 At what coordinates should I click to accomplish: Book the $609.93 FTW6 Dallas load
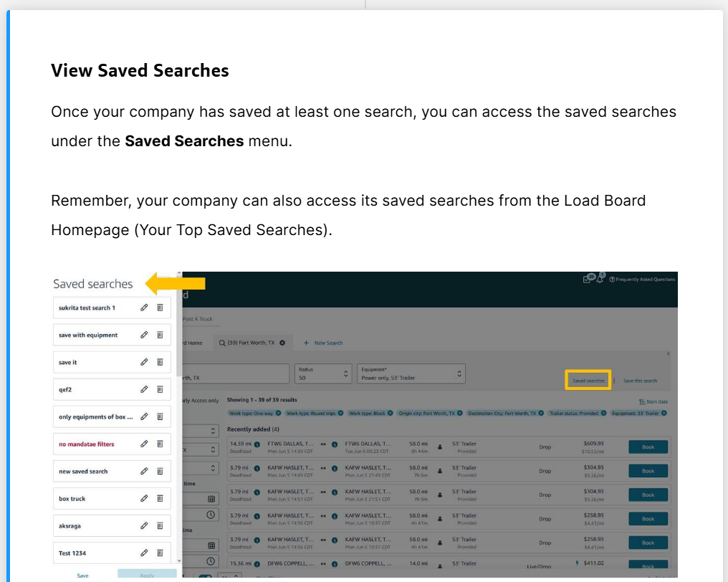[648, 447]
